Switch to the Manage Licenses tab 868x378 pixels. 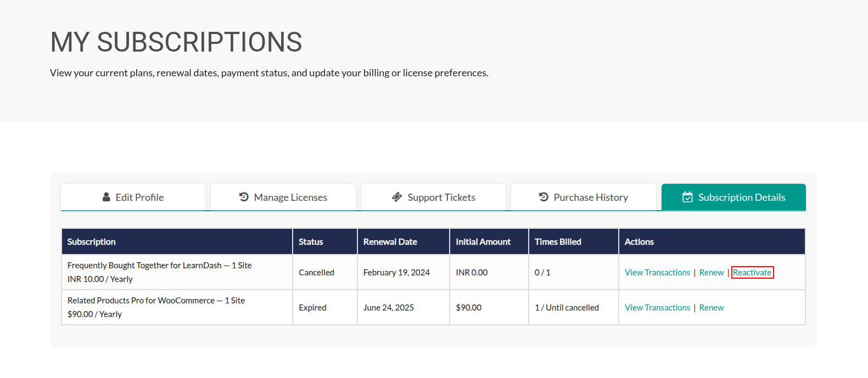tap(290, 198)
